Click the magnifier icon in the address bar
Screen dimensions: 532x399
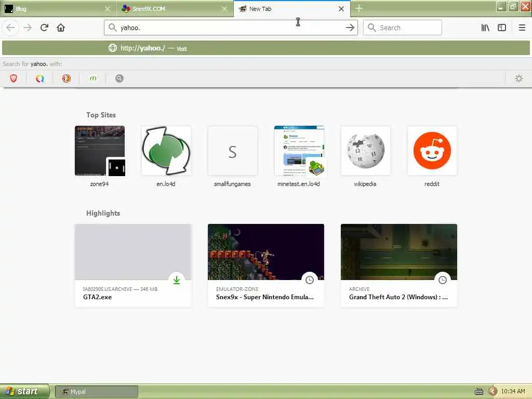[x=112, y=28]
